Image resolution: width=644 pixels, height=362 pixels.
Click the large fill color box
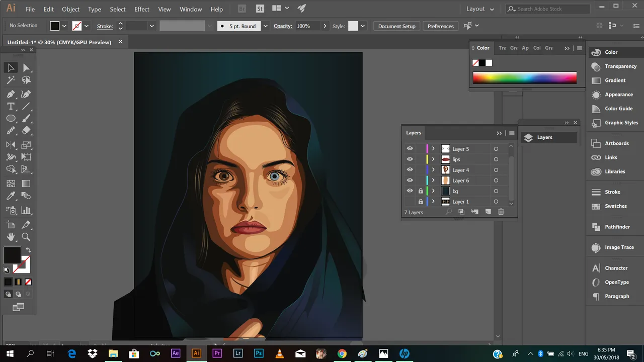coord(12,255)
